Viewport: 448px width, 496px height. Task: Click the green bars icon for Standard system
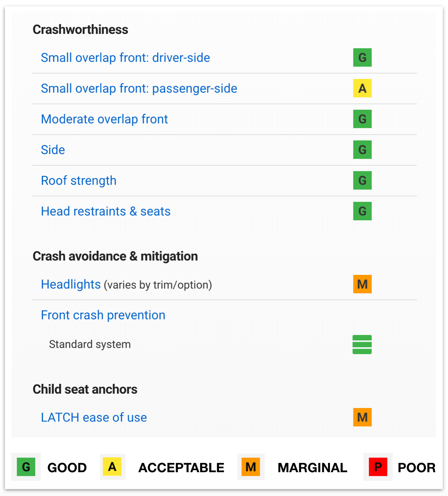point(362,344)
